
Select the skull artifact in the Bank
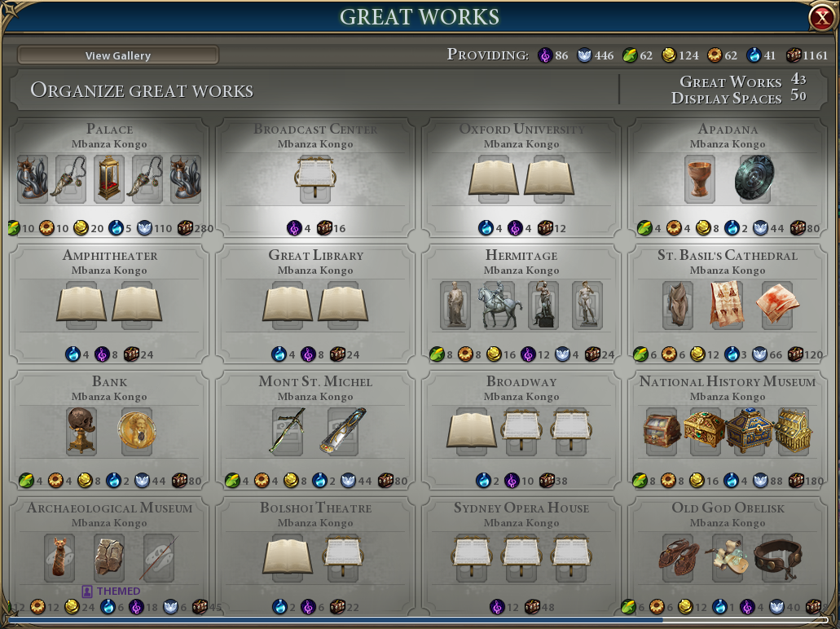click(x=81, y=431)
